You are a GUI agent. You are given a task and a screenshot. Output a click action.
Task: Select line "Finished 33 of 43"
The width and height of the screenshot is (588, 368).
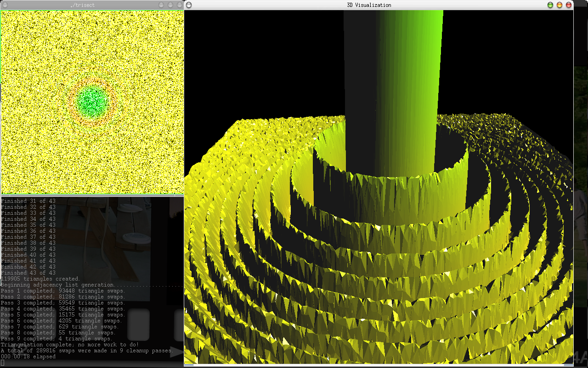click(28, 213)
